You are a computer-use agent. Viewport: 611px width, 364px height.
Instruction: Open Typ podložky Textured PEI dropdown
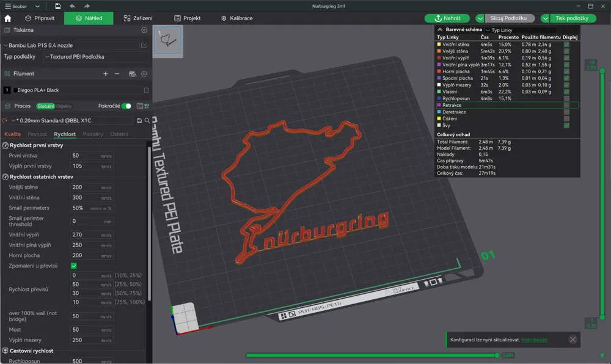point(96,57)
